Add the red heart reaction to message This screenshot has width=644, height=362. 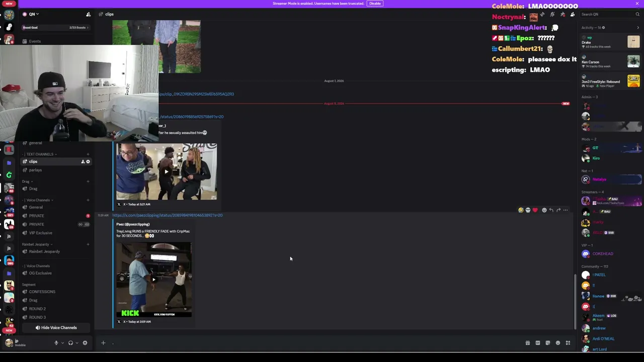(535, 210)
